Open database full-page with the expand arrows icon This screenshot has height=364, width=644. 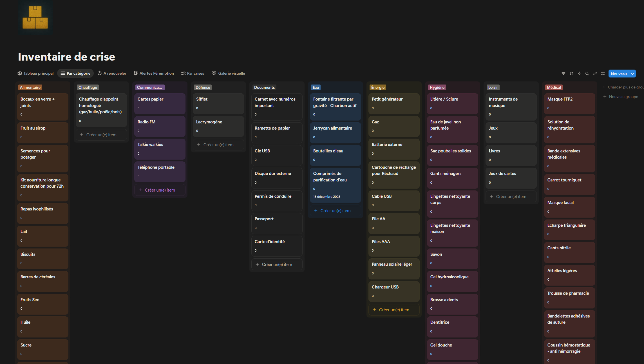[595, 74]
